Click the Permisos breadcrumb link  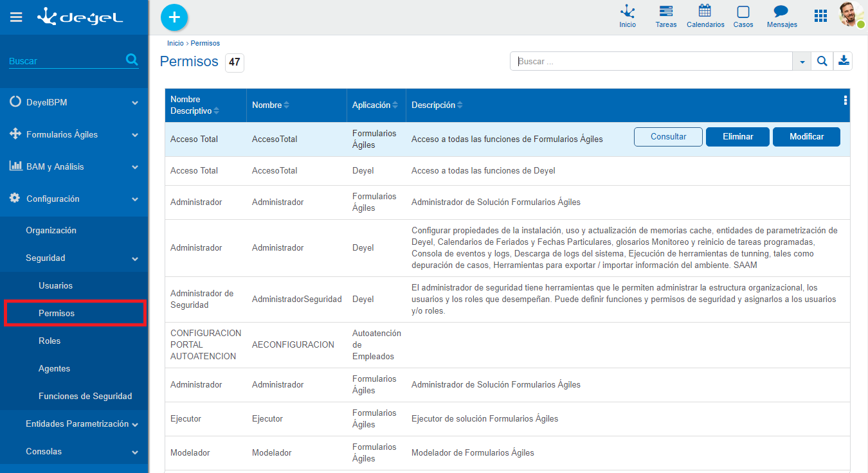point(205,43)
